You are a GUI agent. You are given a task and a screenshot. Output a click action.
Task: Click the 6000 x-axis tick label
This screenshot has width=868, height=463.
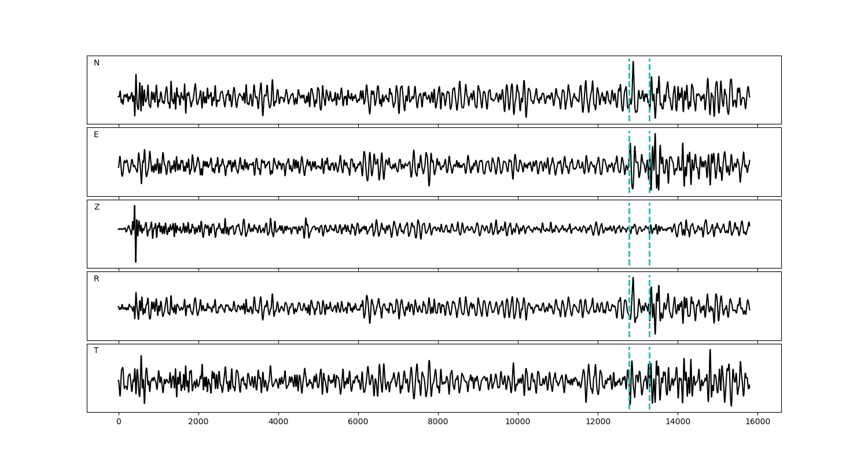[358, 422]
